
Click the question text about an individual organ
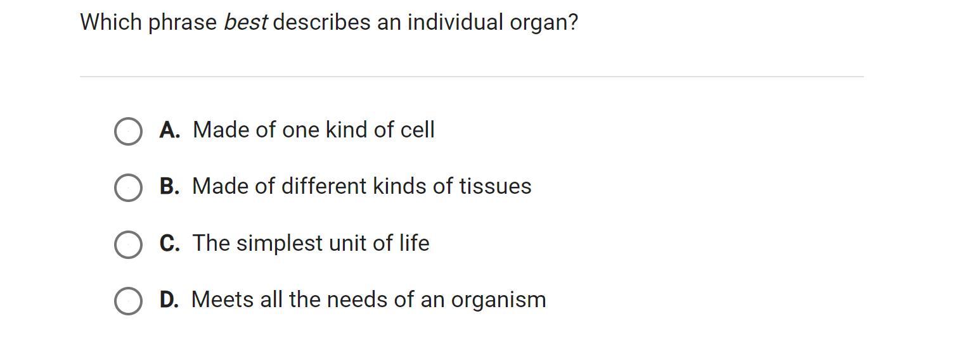(x=329, y=23)
